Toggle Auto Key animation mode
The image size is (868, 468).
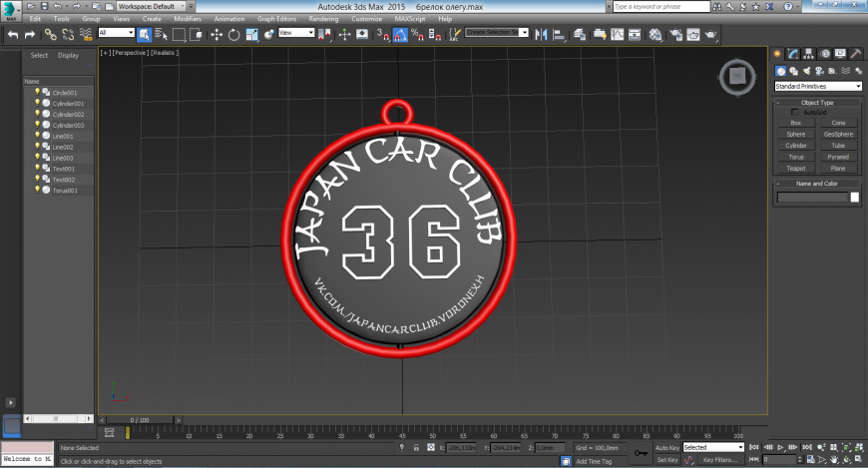click(x=666, y=448)
